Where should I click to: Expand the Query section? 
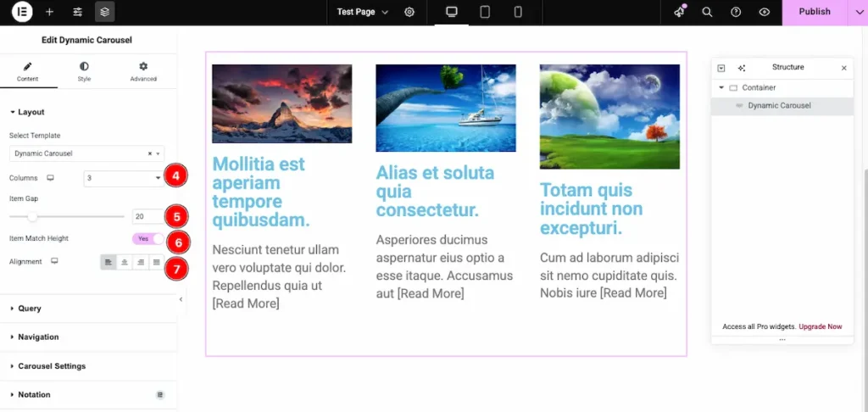[x=30, y=309]
